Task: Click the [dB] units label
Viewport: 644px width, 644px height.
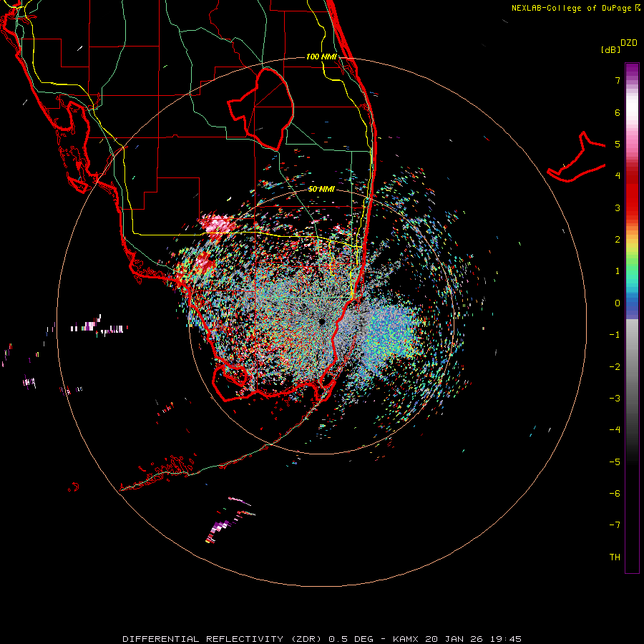Action: [610, 49]
